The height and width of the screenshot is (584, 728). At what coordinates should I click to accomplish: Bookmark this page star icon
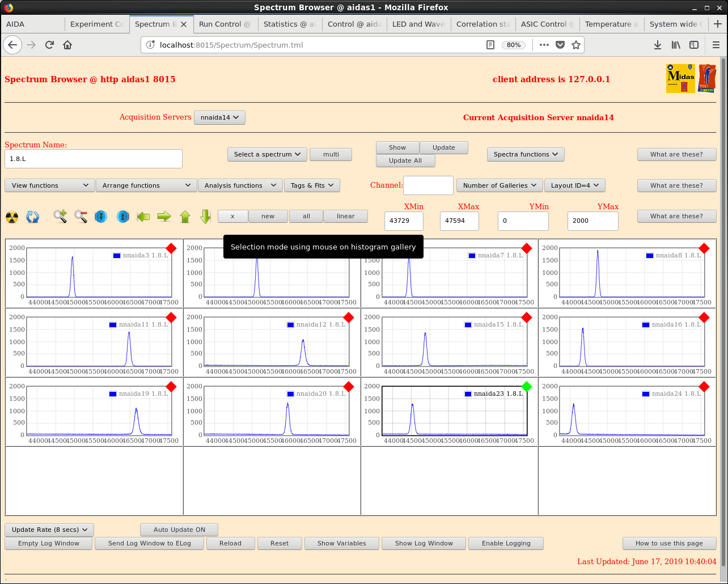576,45
